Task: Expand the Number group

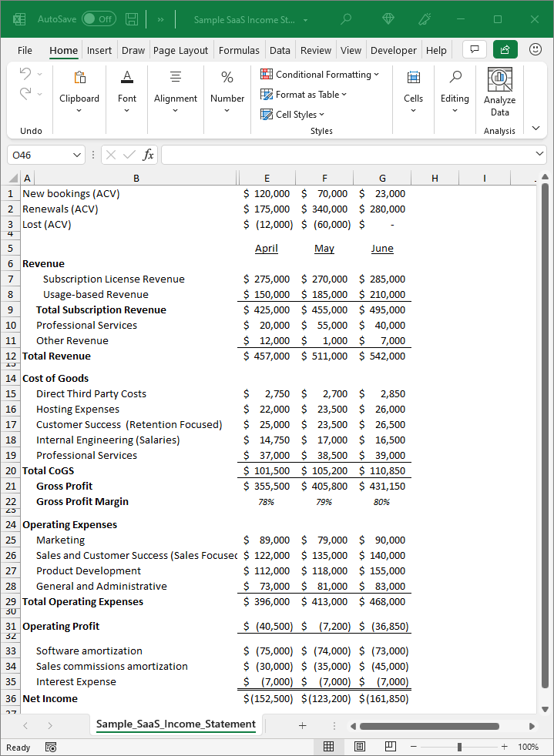Action: (227, 92)
